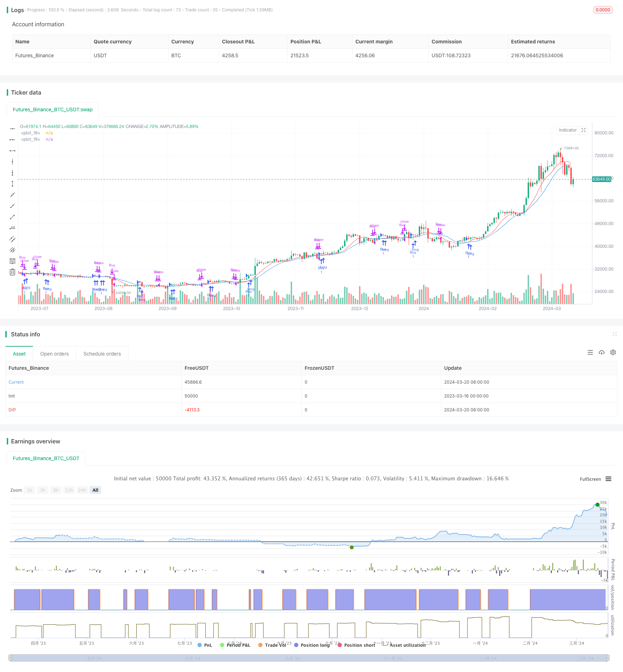The width and height of the screenshot is (623, 672).
Task: Toggle Period P&L series in legend
Action: [235, 645]
